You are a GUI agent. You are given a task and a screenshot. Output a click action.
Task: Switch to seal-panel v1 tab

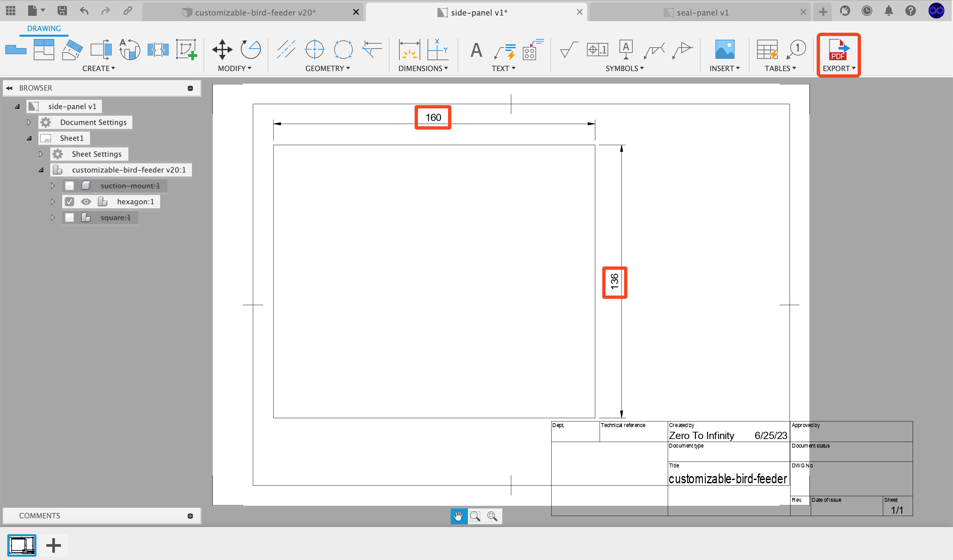pyautogui.click(x=702, y=13)
